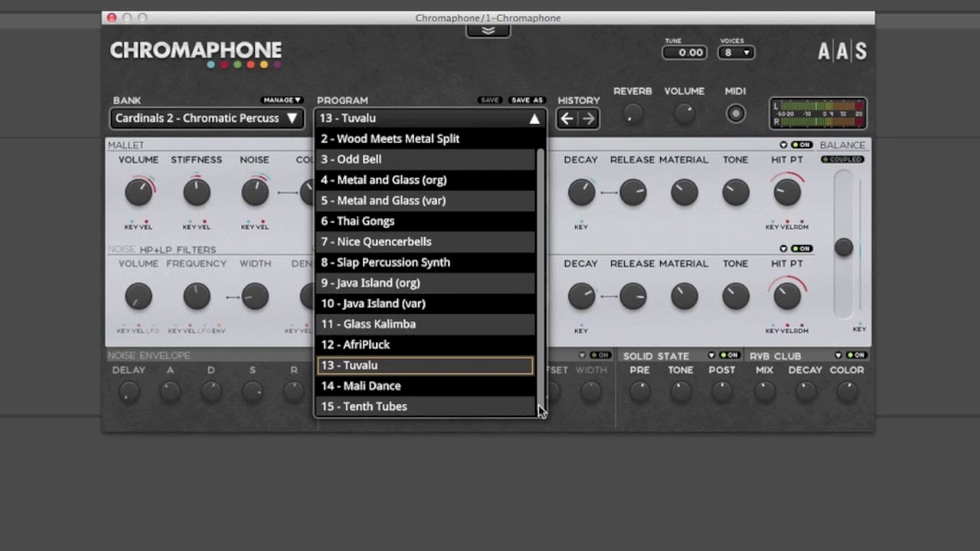980x551 pixels.
Task: Select program 8 - Slap Percussion Synth
Action: pyautogui.click(x=426, y=262)
